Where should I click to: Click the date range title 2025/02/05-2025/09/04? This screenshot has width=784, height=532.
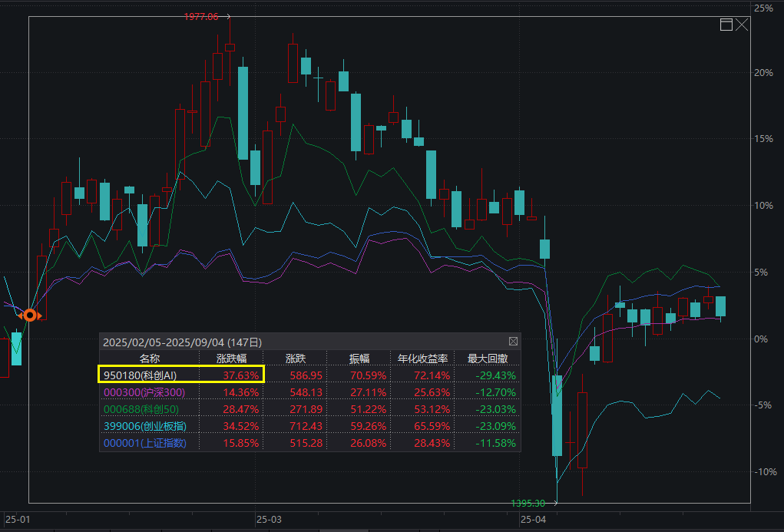pos(182,342)
